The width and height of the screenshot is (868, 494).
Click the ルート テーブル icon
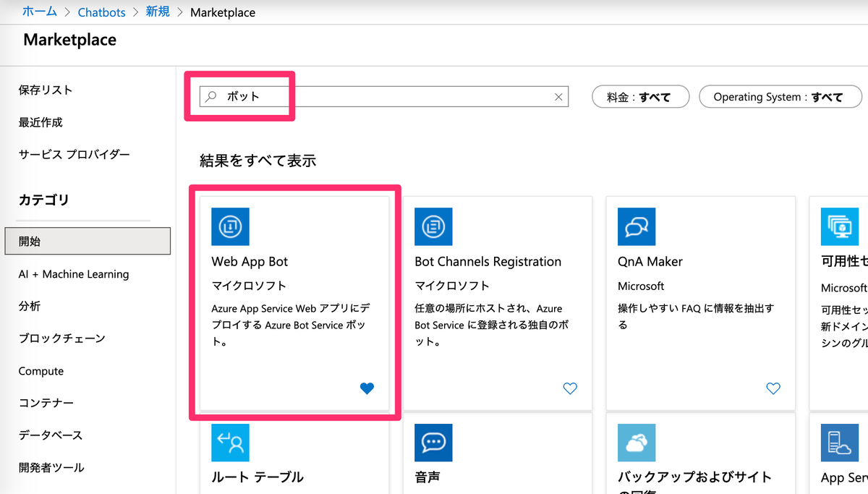[x=230, y=443]
